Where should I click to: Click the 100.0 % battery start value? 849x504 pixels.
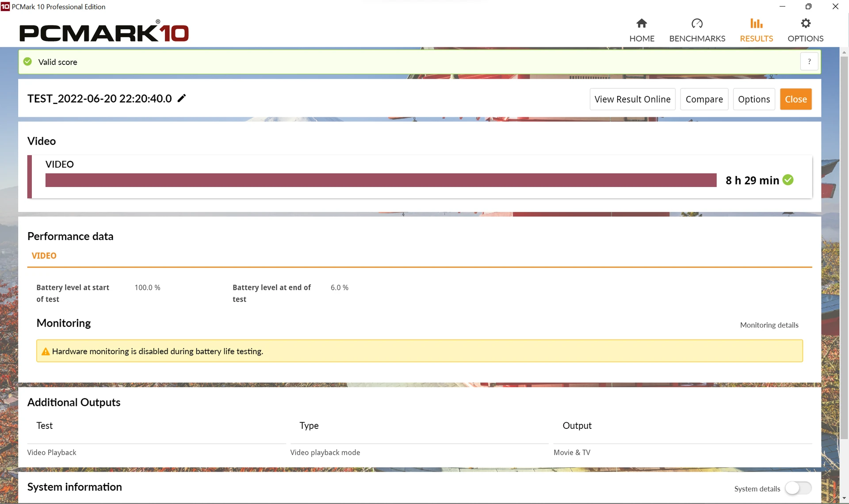point(147,287)
